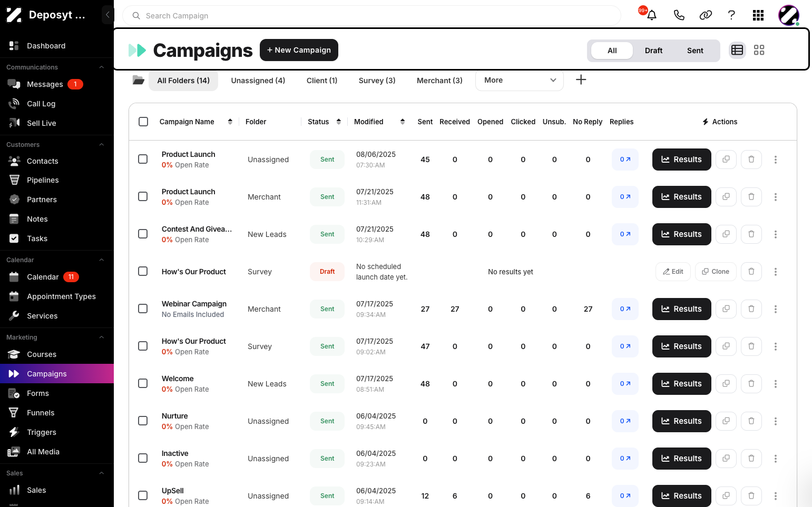The width and height of the screenshot is (812, 507).
Task: Check the Inactive campaign checkbox
Action: pyautogui.click(x=143, y=458)
